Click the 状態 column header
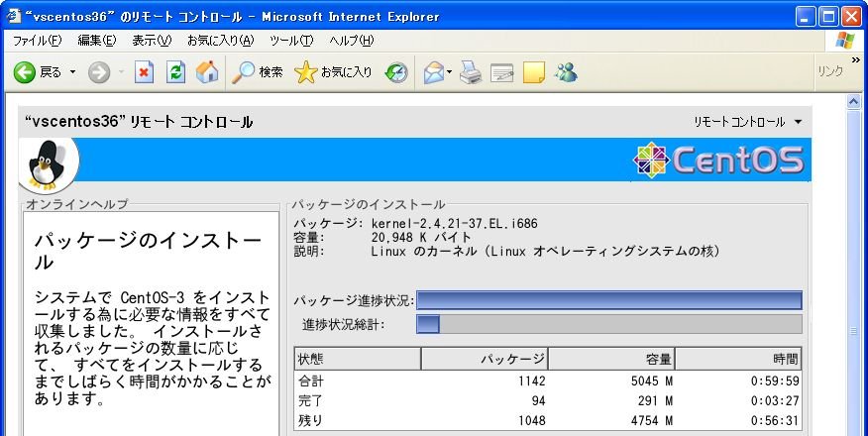Screen dimensions: 868x436 click(358, 359)
